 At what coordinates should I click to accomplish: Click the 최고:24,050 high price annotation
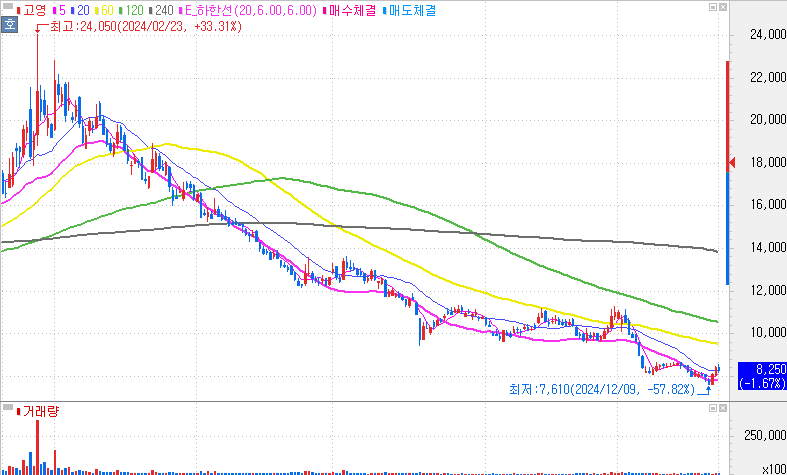[146, 27]
